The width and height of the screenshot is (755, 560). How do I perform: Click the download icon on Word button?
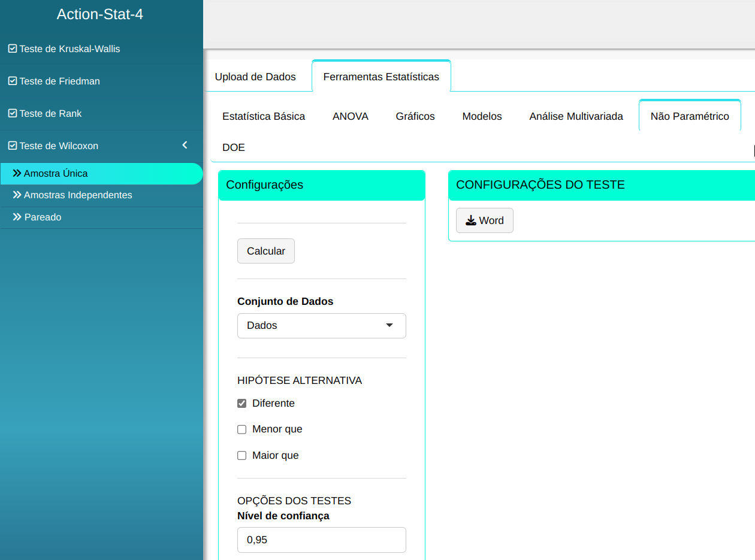pyautogui.click(x=471, y=221)
